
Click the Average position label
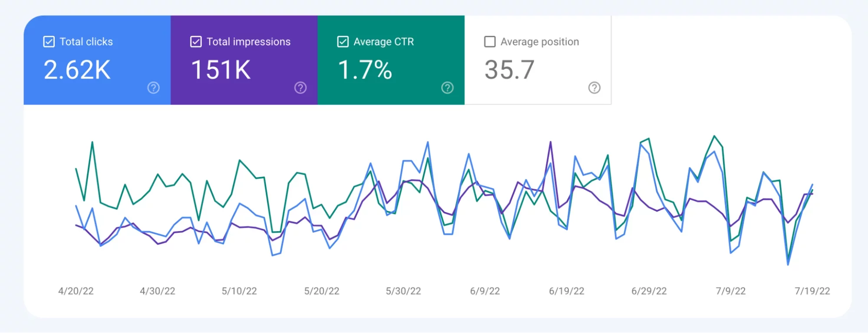coord(540,42)
